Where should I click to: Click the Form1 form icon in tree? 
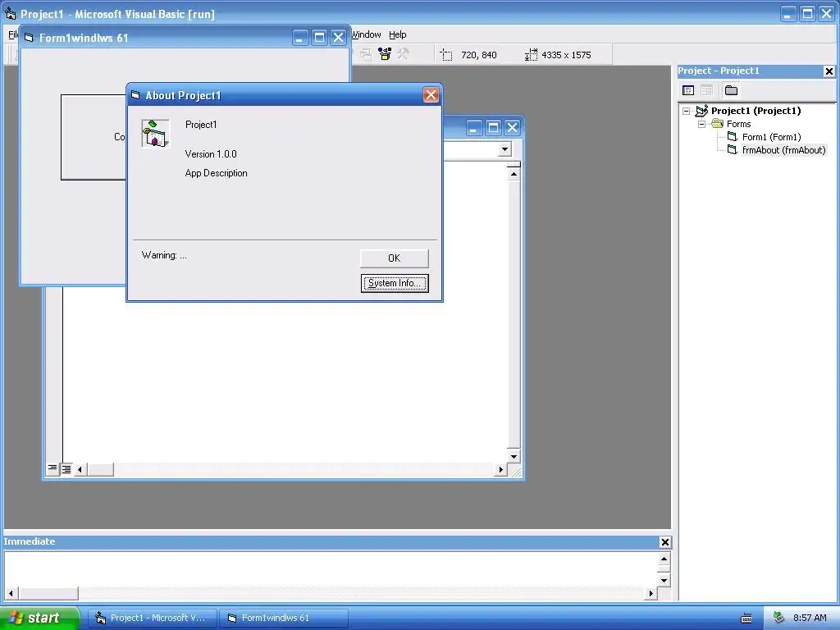[733, 137]
